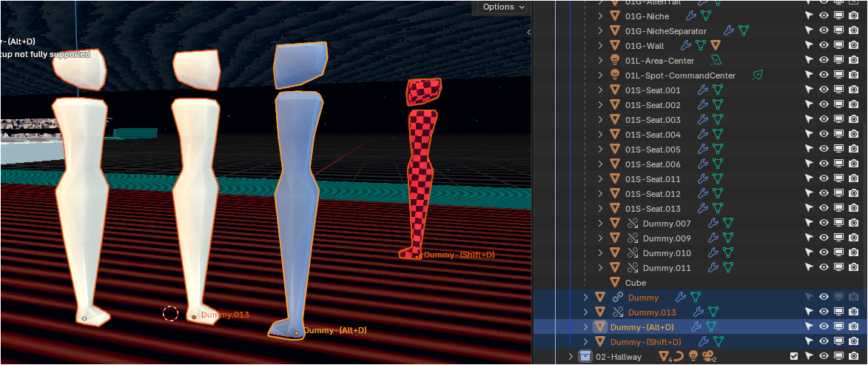Expand the Dummy-(Alt+D) row
Image resolution: width=868 pixels, height=365 pixels.
pyautogui.click(x=585, y=327)
